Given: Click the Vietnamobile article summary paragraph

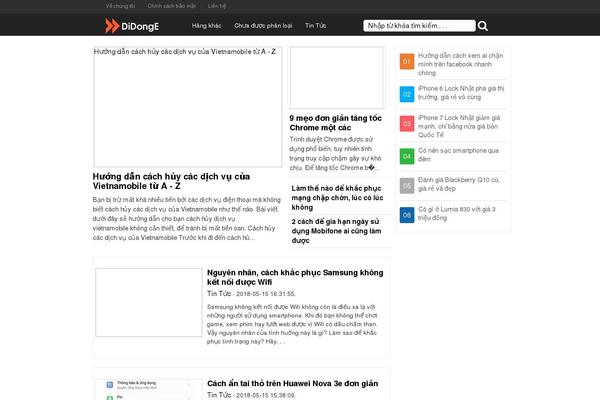Looking at the screenshot, I should pos(186,219).
